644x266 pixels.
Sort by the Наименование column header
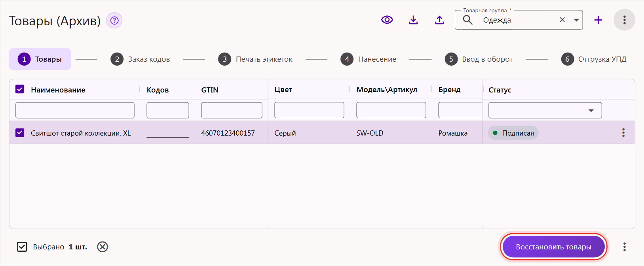click(58, 90)
